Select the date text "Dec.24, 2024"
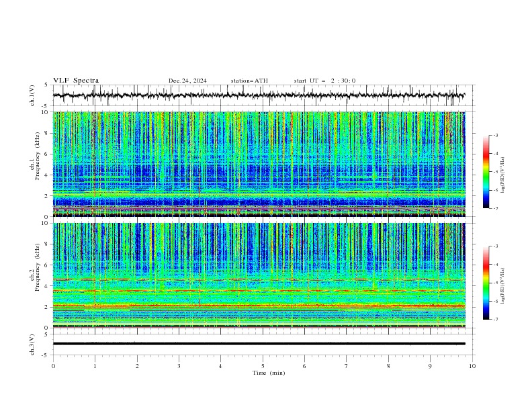The height and width of the screenshot is (411, 532). click(x=187, y=81)
